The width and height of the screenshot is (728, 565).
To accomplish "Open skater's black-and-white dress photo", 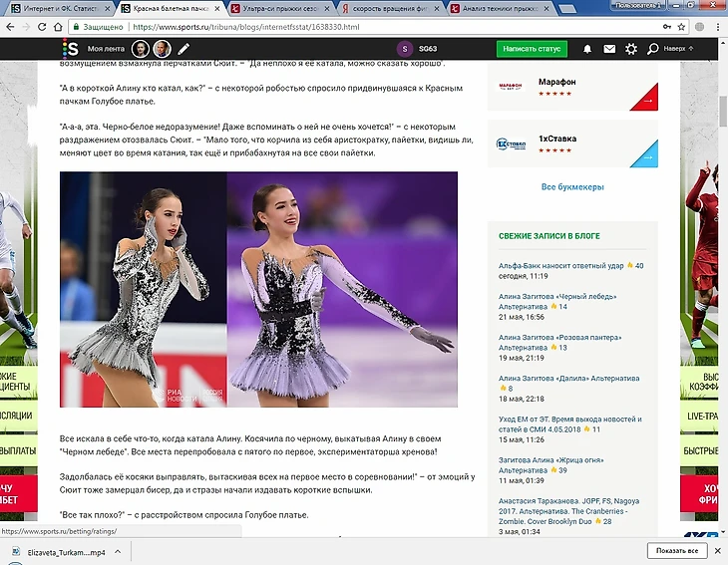I will coord(258,289).
